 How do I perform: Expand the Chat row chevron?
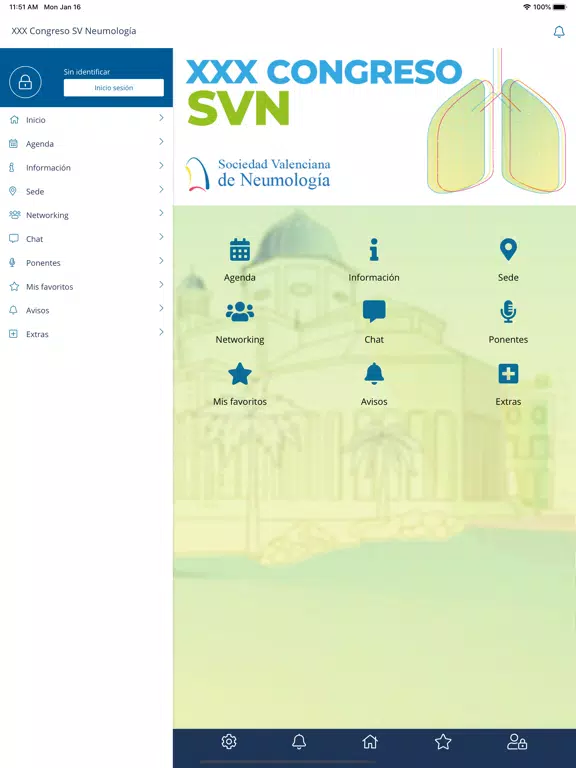click(161, 237)
